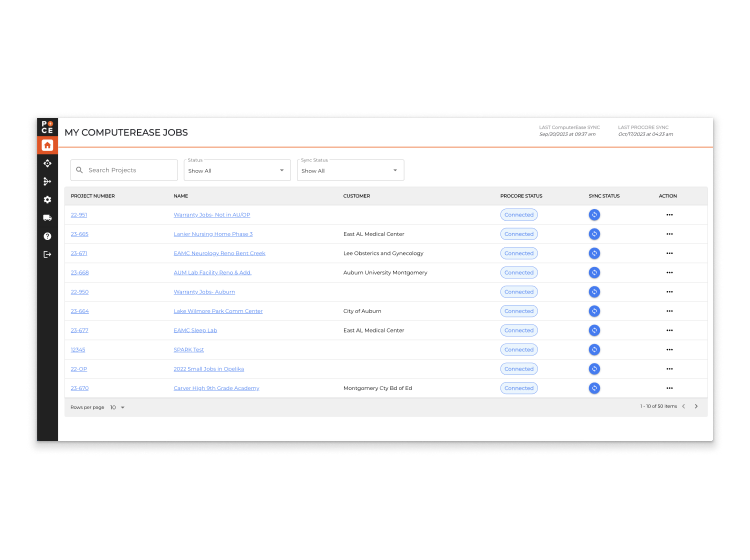This screenshot has height=560, width=750.
Task: Open action menu for Warranty Jobs- Auburn
Action: (x=669, y=292)
